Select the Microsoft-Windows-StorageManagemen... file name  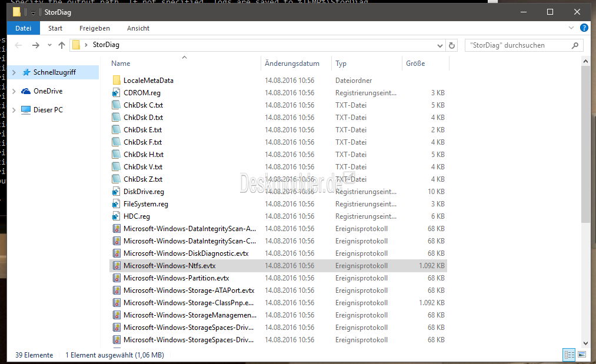point(190,315)
